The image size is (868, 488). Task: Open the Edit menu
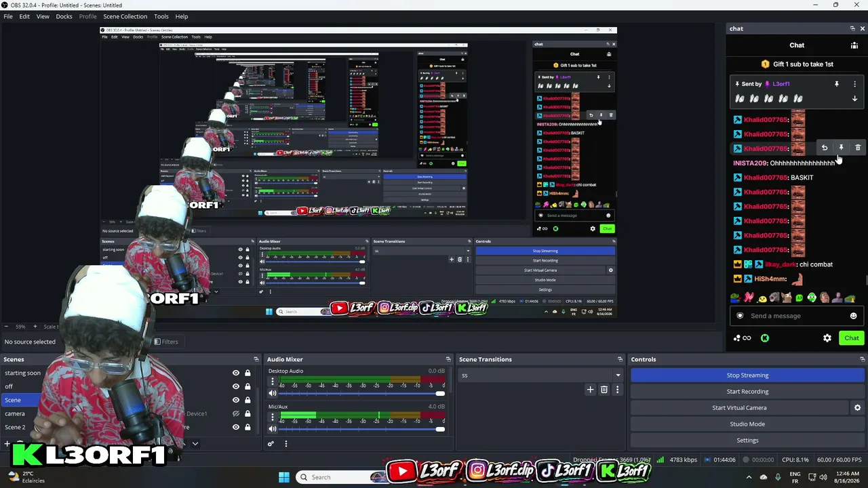coord(24,16)
